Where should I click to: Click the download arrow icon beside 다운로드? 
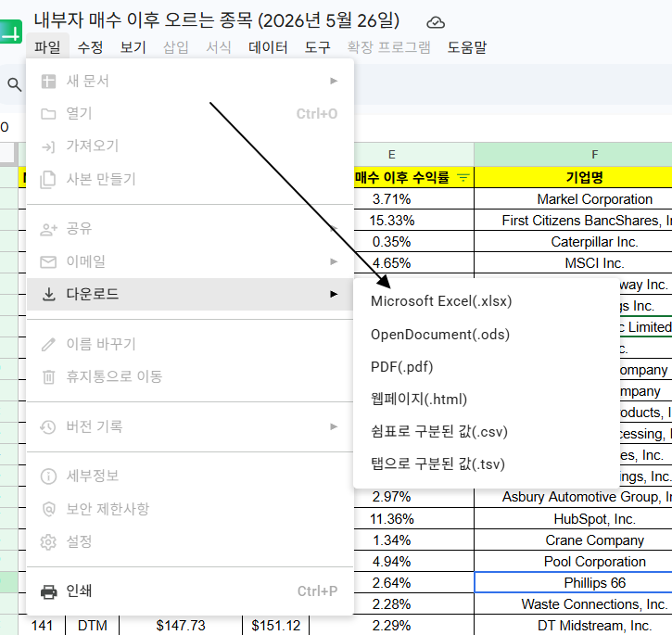pyautogui.click(x=49, y=294)
